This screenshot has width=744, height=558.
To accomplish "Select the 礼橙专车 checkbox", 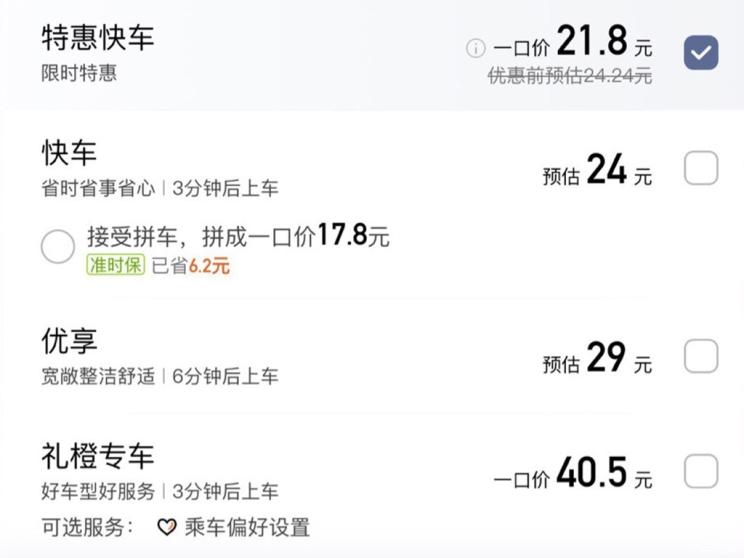I will tap(701, 471).
